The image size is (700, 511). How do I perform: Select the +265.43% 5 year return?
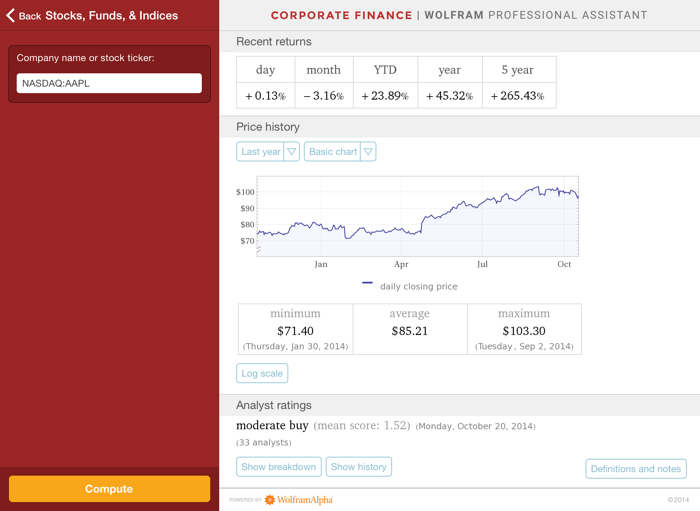[x=517, y=96]
